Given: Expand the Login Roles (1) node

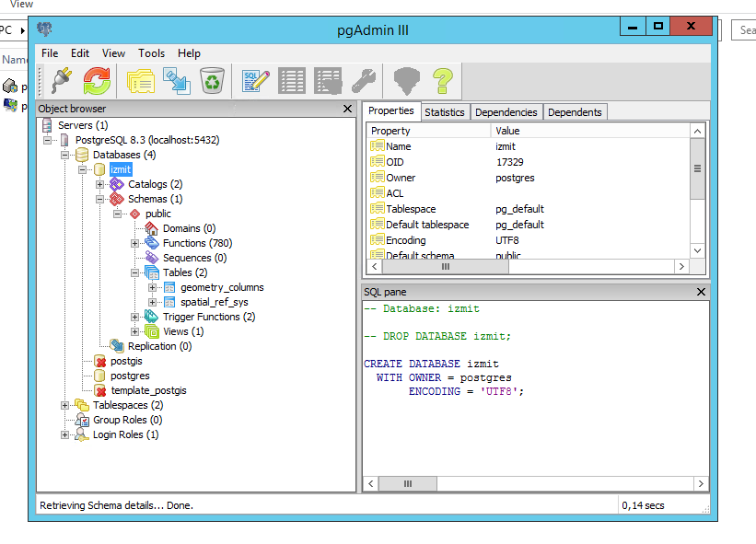Looking at the screenshot, I should click(x=64, y=434).
